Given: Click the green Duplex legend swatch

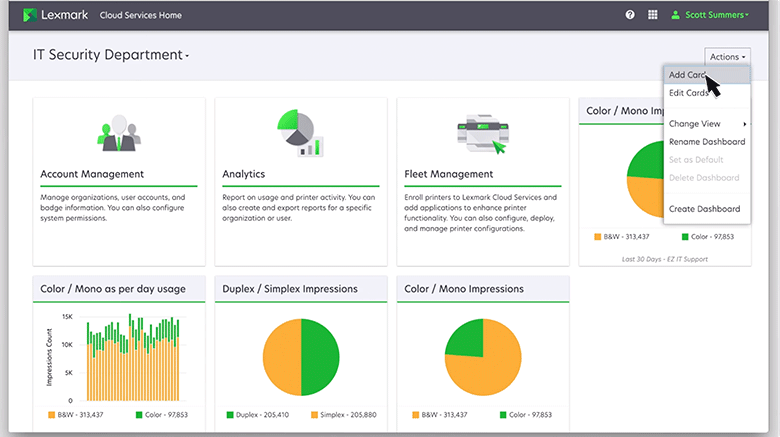Looking at the screenshot, I should point(229,414).
